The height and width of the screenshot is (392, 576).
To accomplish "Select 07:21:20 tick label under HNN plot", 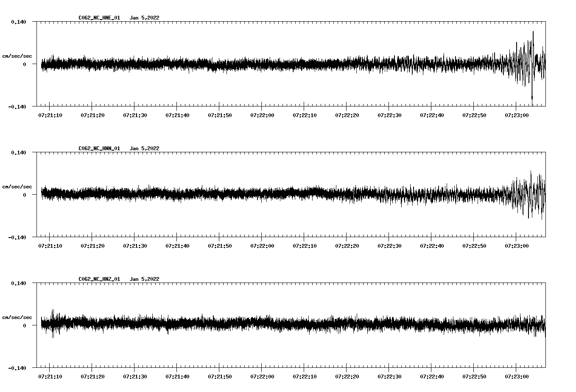I will point(92,246).
